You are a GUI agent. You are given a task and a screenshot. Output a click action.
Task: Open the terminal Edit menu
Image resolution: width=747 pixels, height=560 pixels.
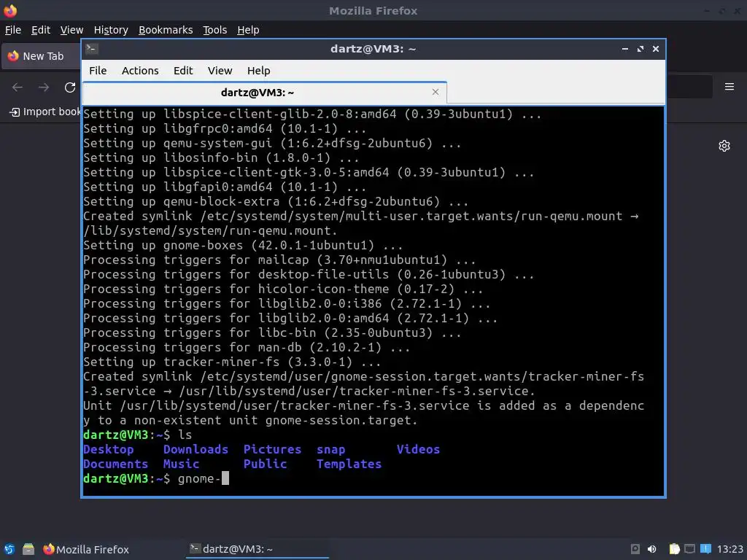click(x=183, y=71)
